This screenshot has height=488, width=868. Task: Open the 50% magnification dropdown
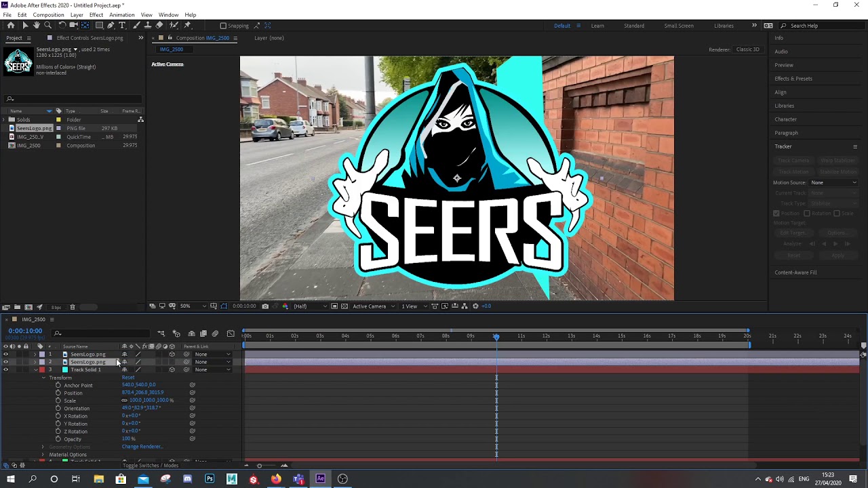point(193,306)
